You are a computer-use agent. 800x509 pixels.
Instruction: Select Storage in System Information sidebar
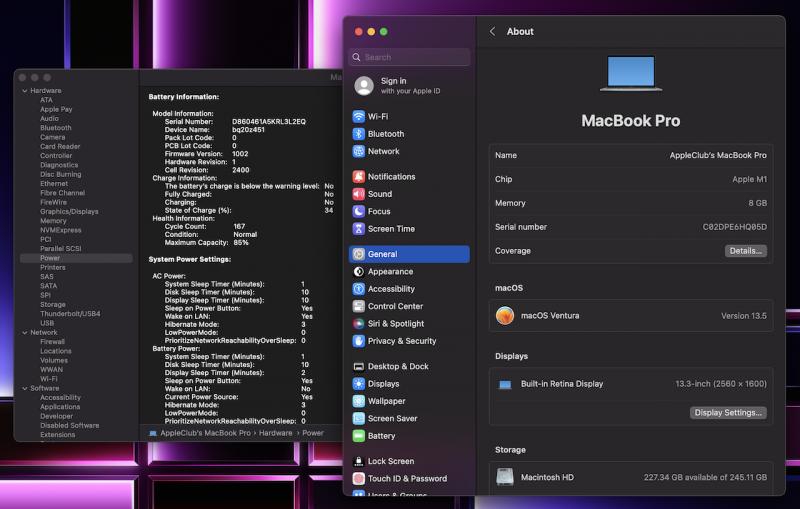(x=53, y=304)
